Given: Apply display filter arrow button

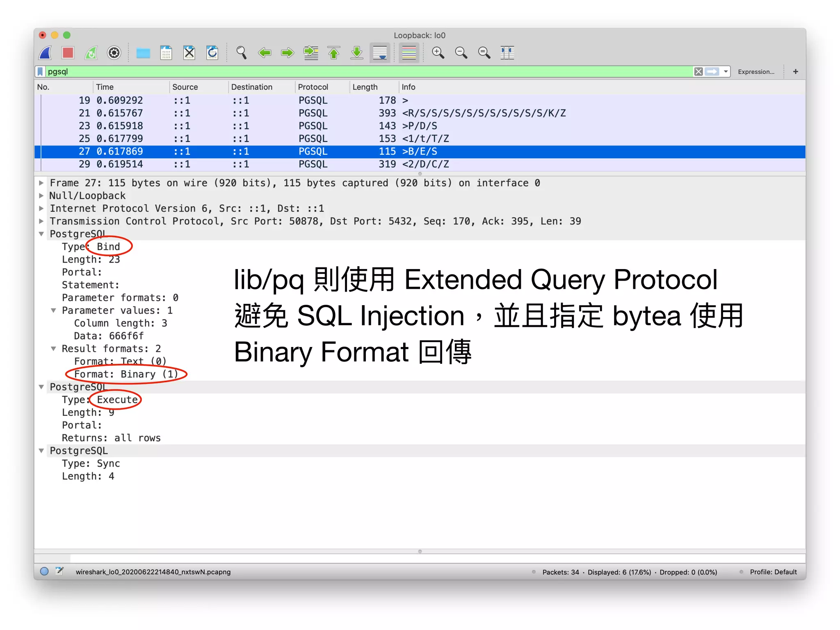Looking at the screenshot, I should click(x=712, y=72).
